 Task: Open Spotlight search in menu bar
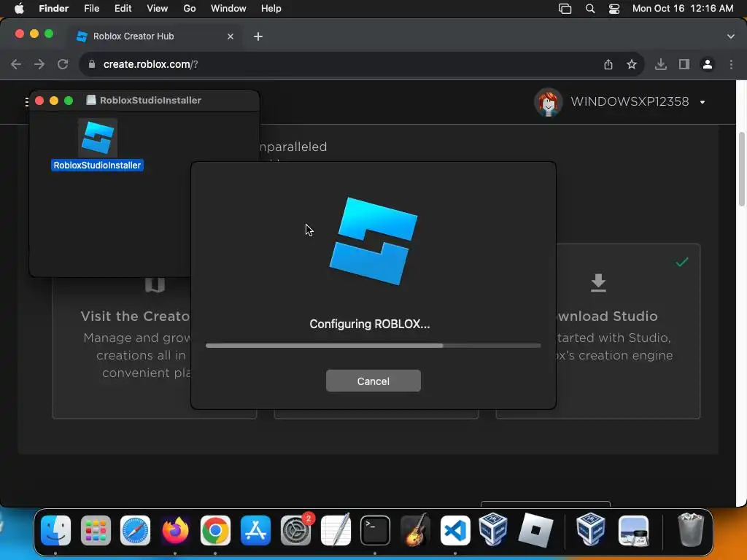click(589, 9)
